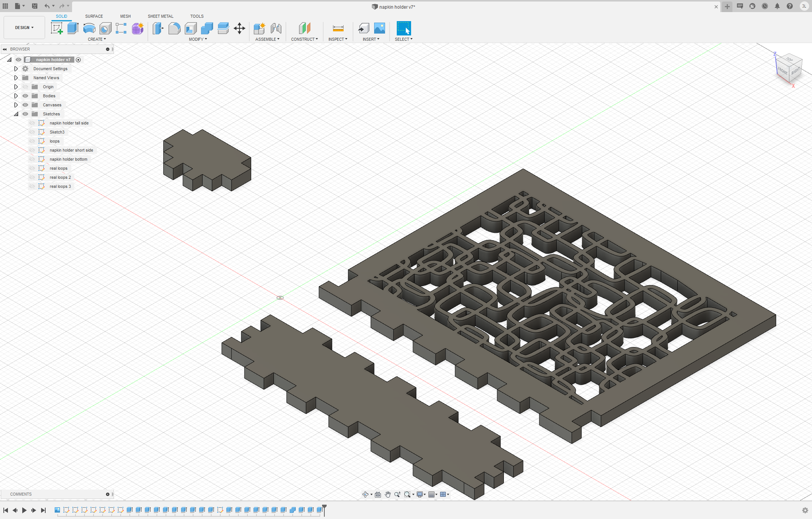
Task: Select the Extrude tool icon
Action: [73, 28]
